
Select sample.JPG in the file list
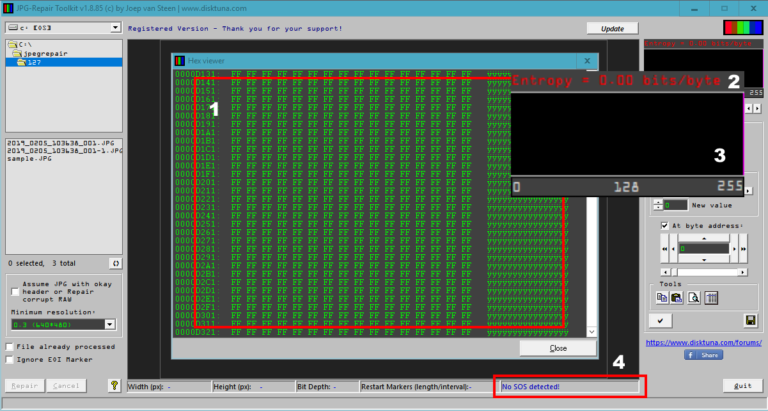pos(30,159)
